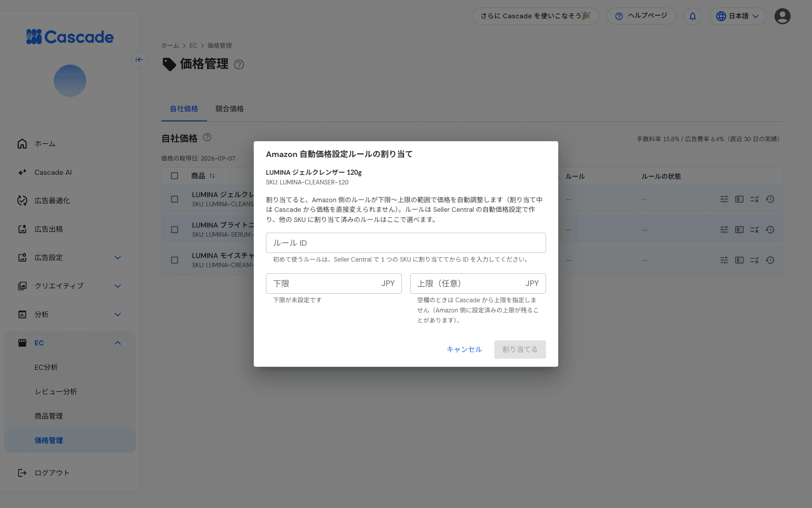Image resolution: width=812 pixels, height=508 pixels.
Task: Click the 価格の取得日: 2026-09-07 text
Action: coord(198,158)
